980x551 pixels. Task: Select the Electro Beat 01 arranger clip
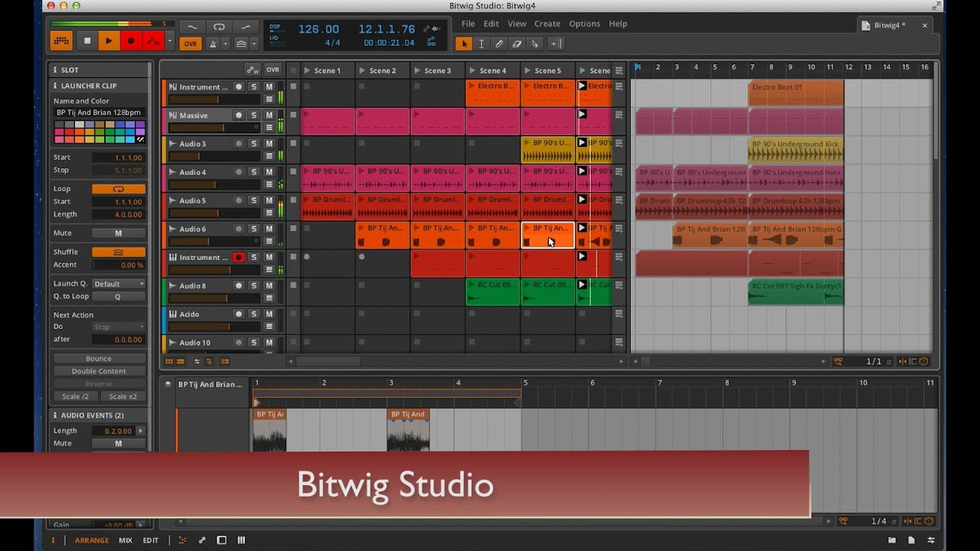click(795, 93)
